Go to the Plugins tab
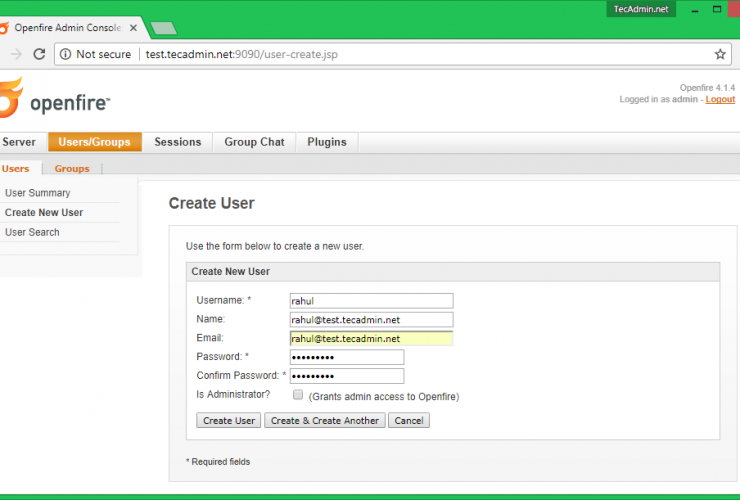The height and width of the screenshot is (500, 740). point(327,142)
